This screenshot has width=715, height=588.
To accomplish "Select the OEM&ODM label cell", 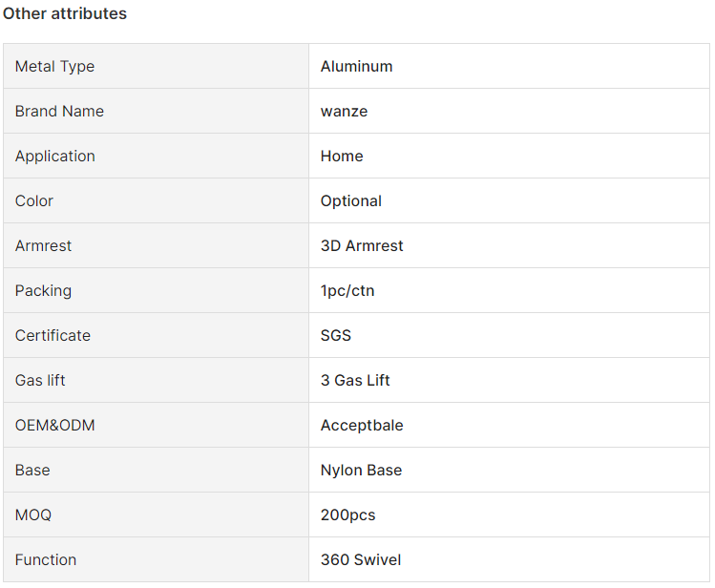I will [156, 426].
